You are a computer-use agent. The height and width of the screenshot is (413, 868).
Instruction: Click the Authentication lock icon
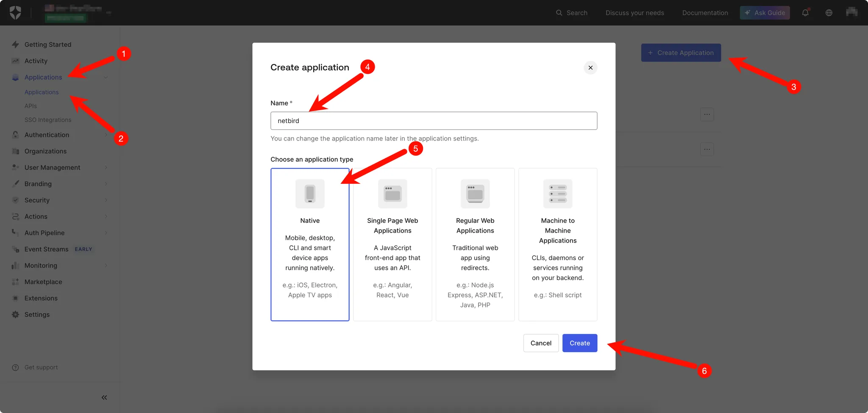point(16,135)
